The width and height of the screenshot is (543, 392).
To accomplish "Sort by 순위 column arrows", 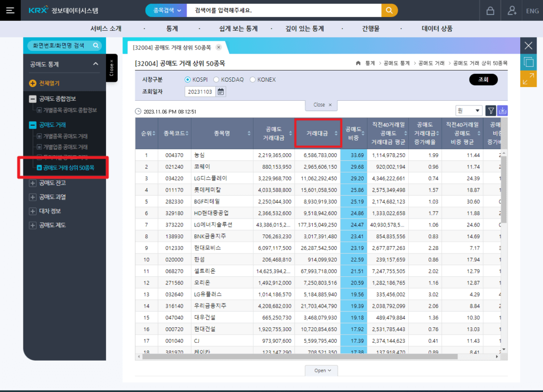I will (154, 133).
